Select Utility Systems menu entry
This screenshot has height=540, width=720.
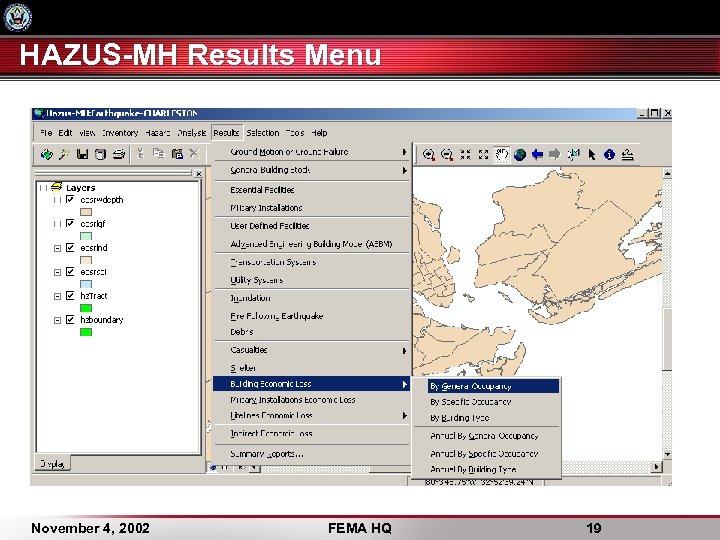[311, 280]
